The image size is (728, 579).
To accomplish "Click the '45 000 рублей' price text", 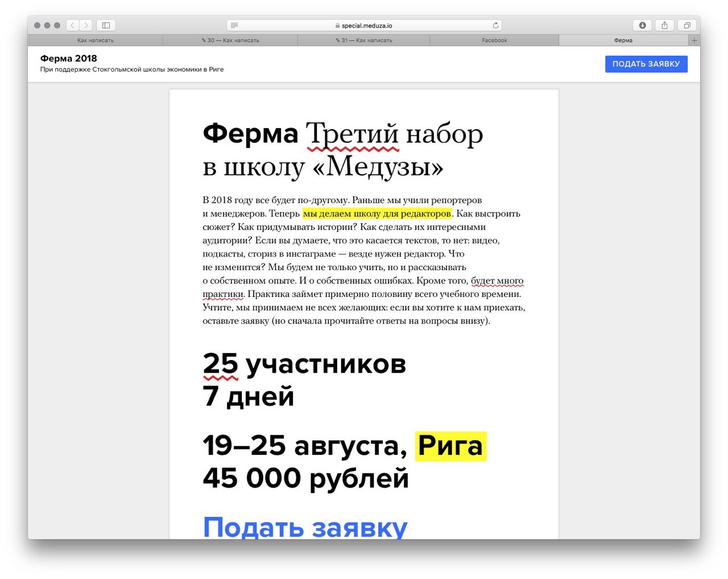I will (306, 478).
